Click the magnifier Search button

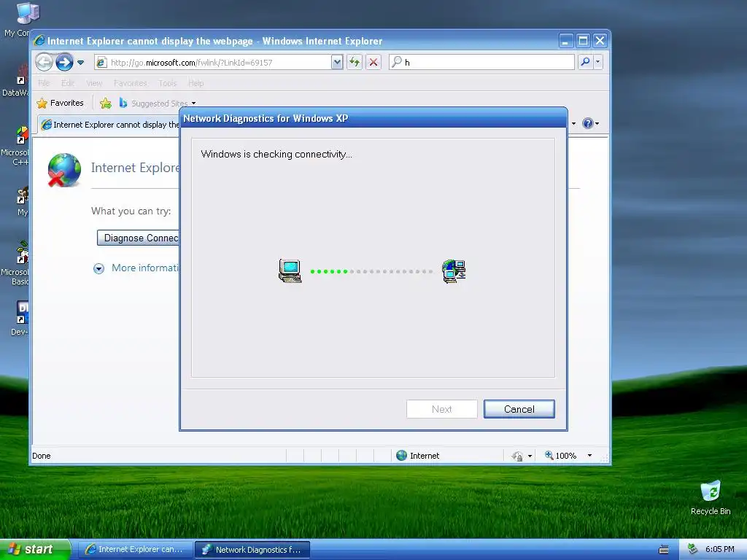click(x=585, y=62)
